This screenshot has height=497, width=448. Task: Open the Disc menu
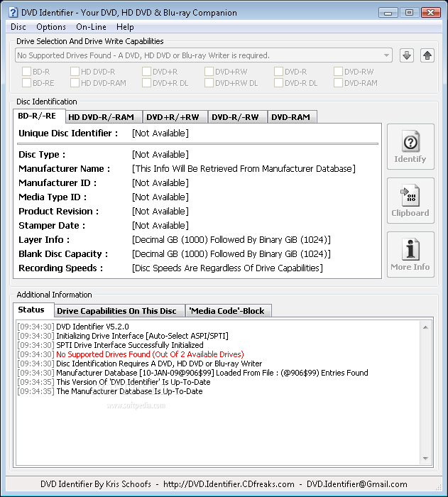click(x=18, y=27)
